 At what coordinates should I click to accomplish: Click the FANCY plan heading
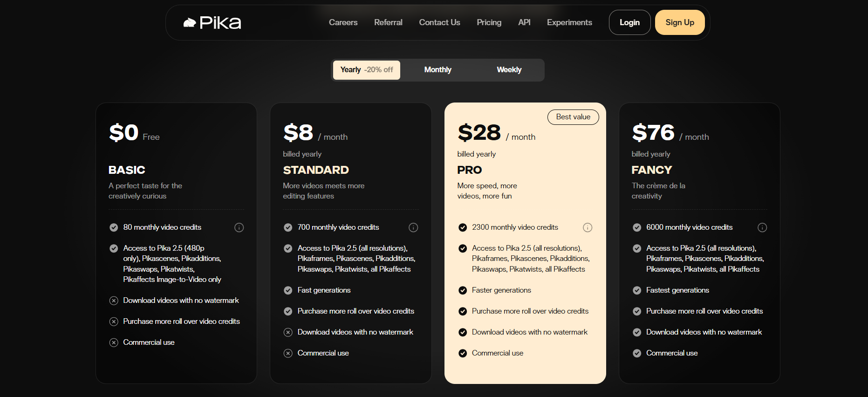(x=652, y=170)
